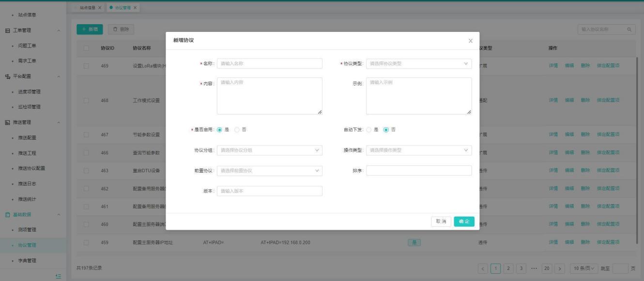Click the 确定 button in the dialog

click(x=464, y=221)
